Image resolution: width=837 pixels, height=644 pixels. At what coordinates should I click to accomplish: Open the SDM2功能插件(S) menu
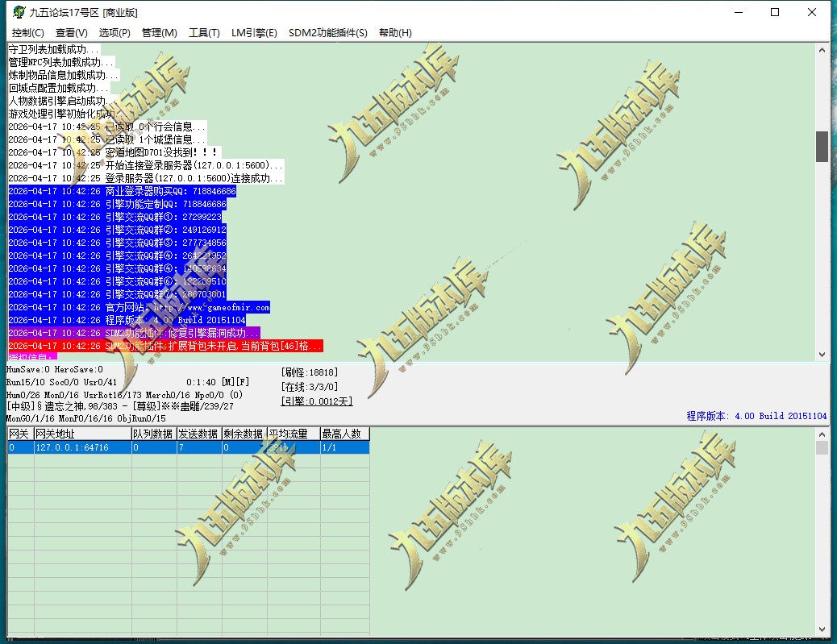click(327, 32)
